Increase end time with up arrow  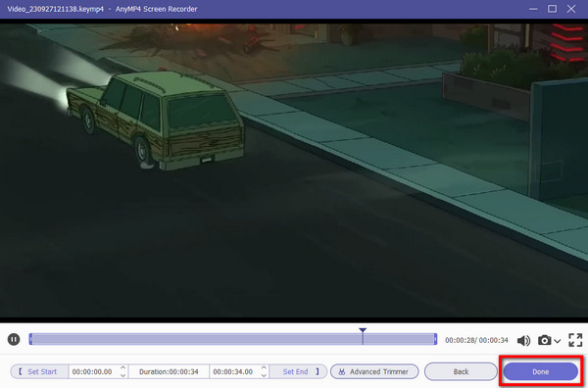coord(264,367)
